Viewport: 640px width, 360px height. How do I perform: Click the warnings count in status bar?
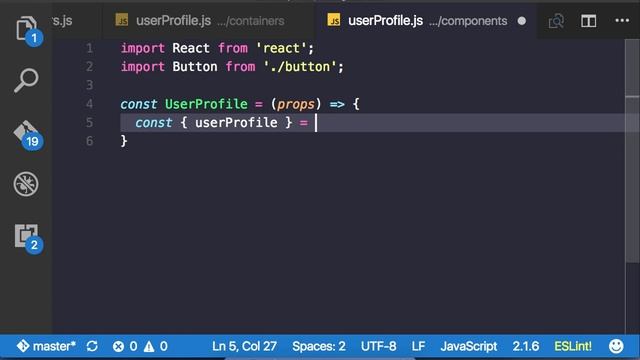(156, 347)
